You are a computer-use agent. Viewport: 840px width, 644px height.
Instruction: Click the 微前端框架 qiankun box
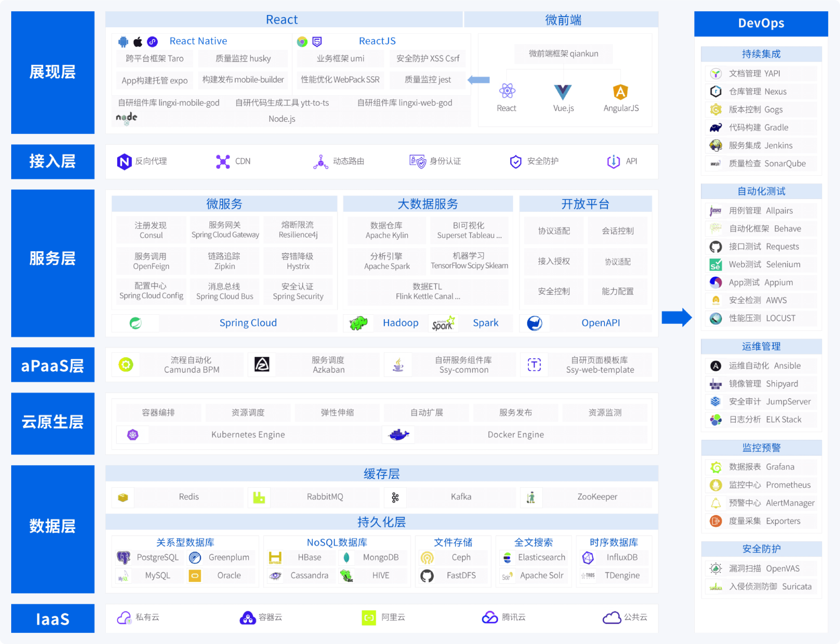tap(563, 54)
